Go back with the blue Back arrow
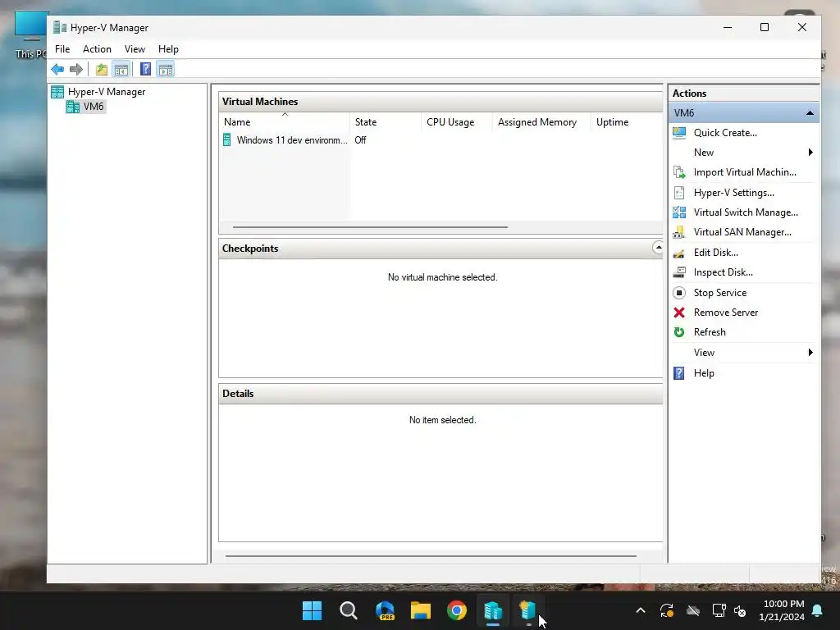This screenshot has width=840, height=630. point(57,69)
